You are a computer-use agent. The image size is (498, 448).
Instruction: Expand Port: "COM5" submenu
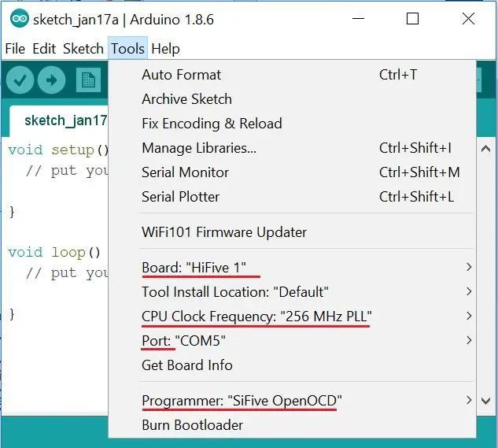(x=292, y=341)
